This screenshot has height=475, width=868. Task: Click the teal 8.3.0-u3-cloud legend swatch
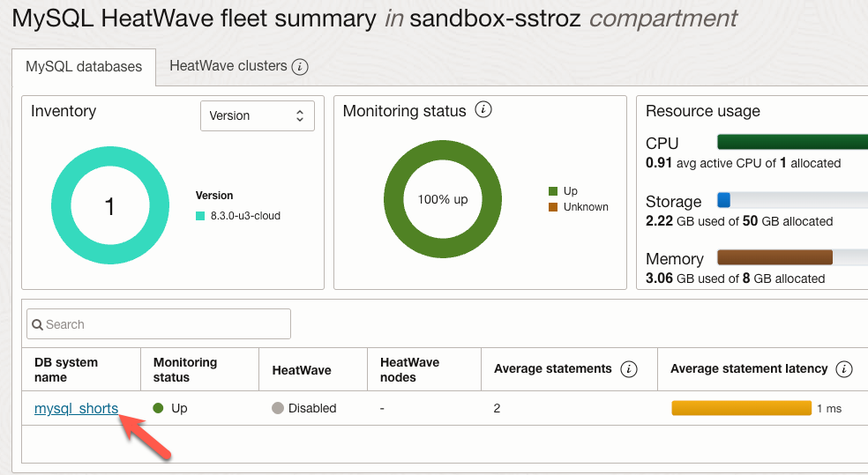(200, 216)
